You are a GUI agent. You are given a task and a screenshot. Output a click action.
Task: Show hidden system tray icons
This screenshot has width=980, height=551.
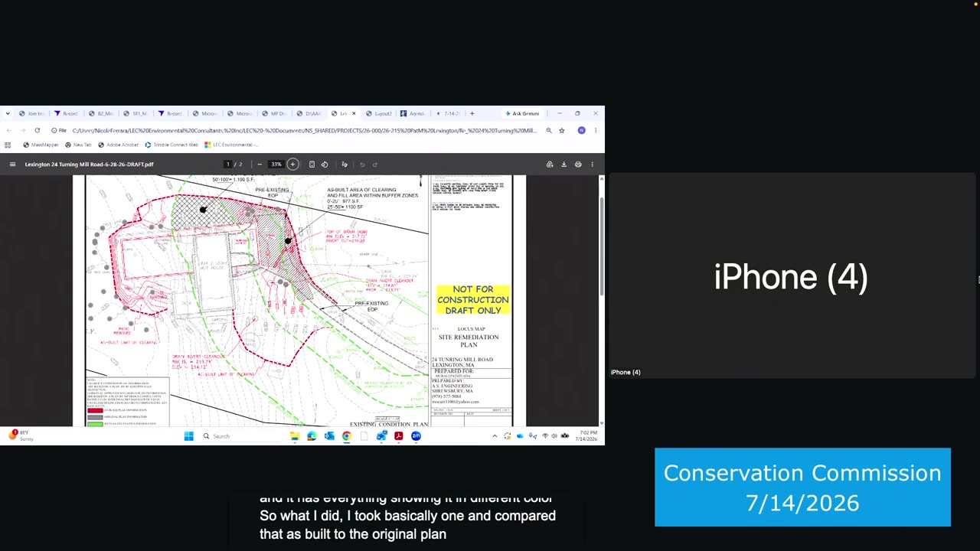coord(495,436)
